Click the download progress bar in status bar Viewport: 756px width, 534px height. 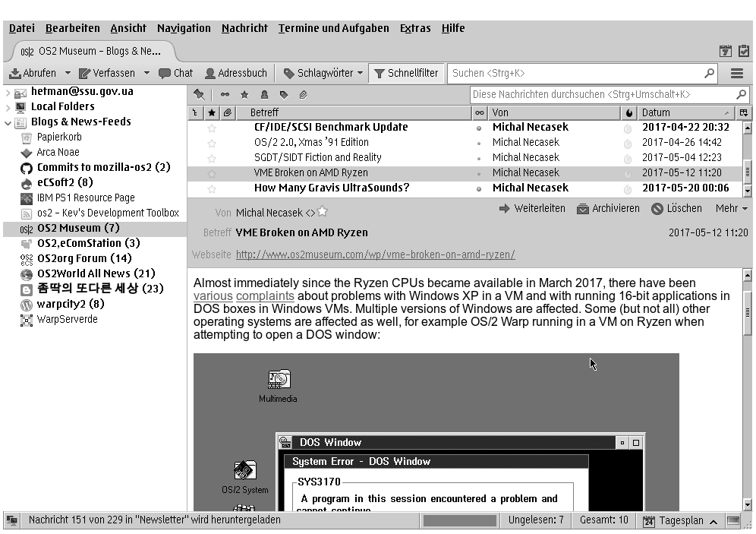[460, 520]
